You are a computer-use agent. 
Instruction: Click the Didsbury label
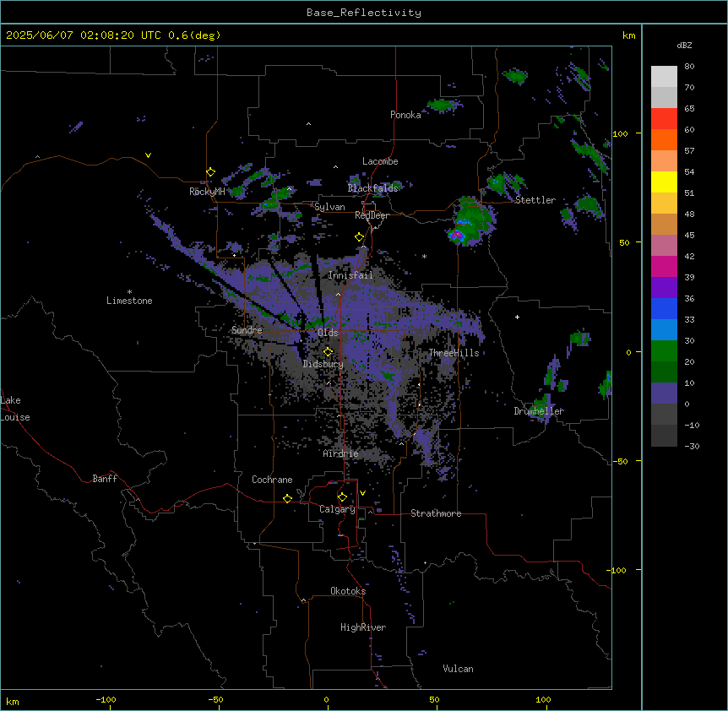pyautogui.click(x=323, y=364)
